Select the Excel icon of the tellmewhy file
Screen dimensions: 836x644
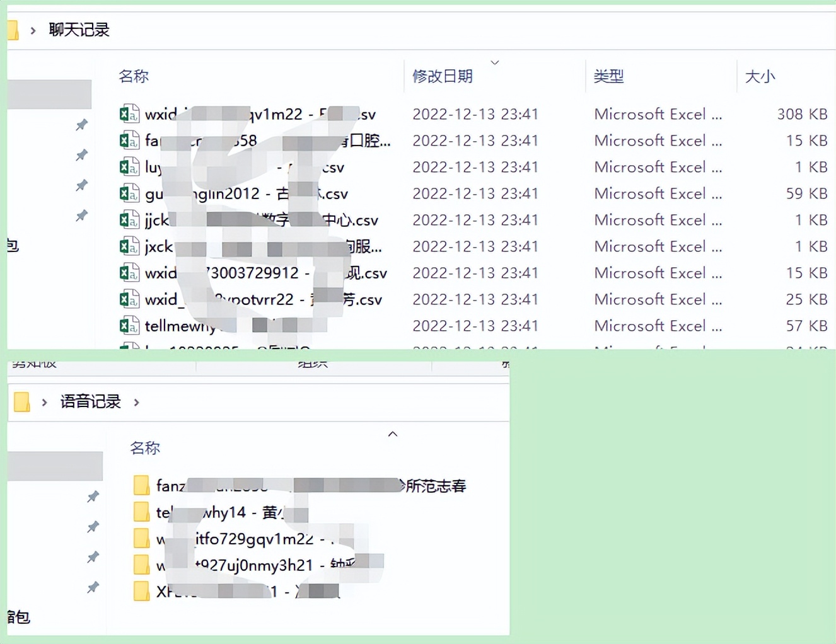pyautogui.click(x=129, y=325)
